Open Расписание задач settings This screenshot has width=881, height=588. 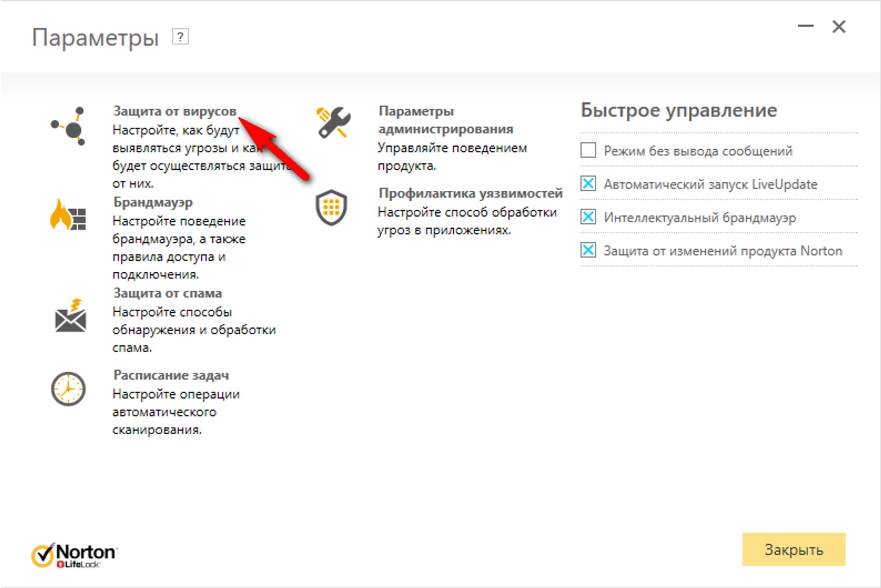tap(171, 375)
